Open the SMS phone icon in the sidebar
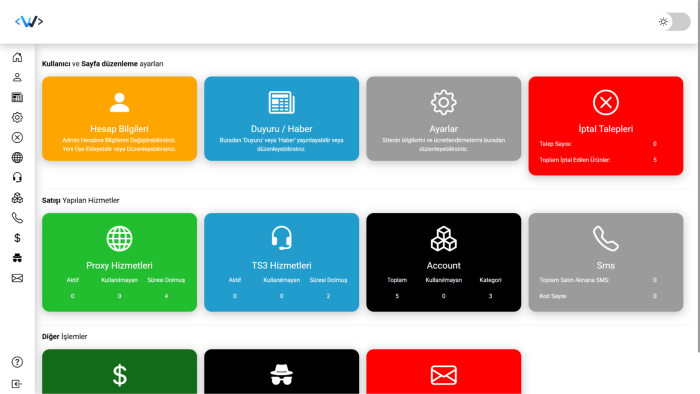 point(17,218)
